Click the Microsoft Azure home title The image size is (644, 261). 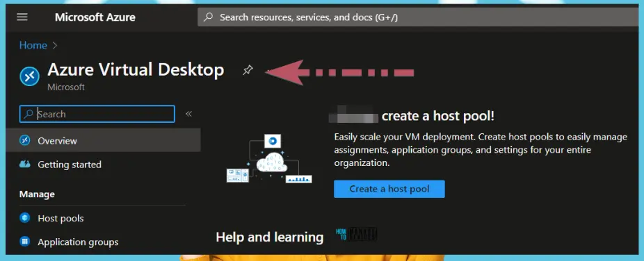coord(95,17)
